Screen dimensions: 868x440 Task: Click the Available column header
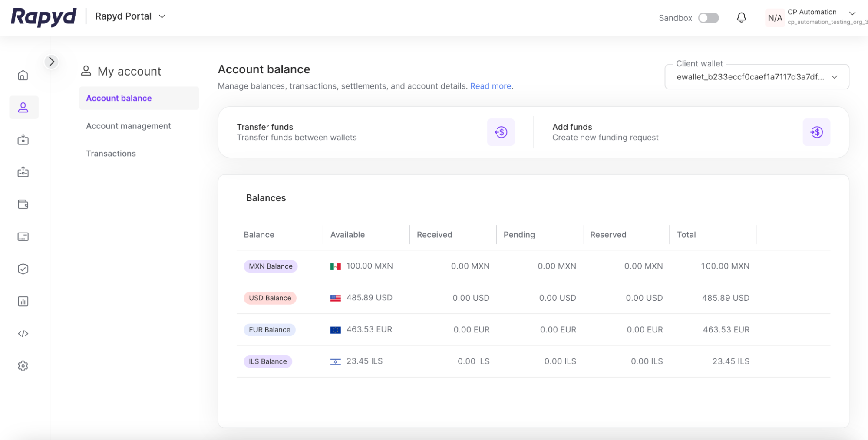pos(347,235)
